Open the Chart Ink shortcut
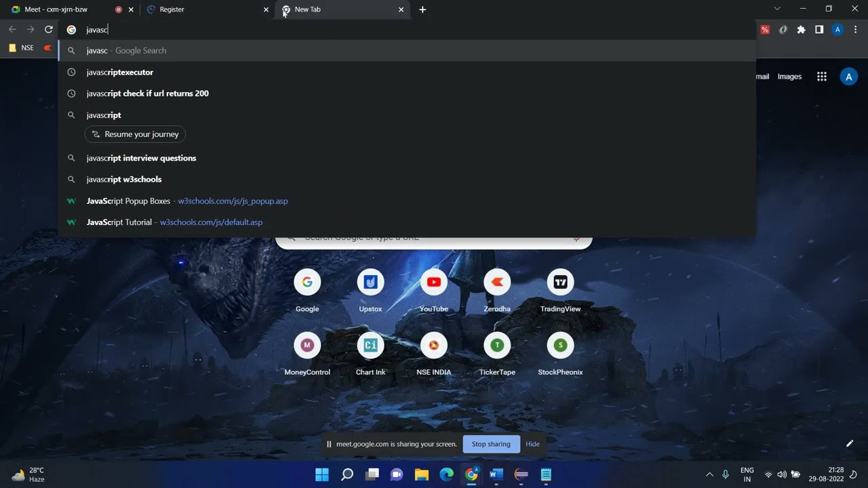Viewport: 868px width, 488px height. tap(370, 354)
